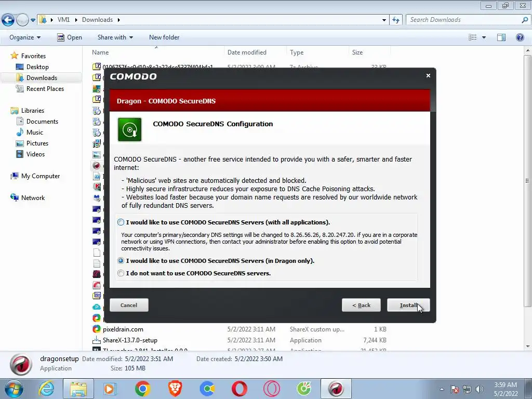Open Recent Places
Screen dimensions: 532x399
click(x=45, y=88)
